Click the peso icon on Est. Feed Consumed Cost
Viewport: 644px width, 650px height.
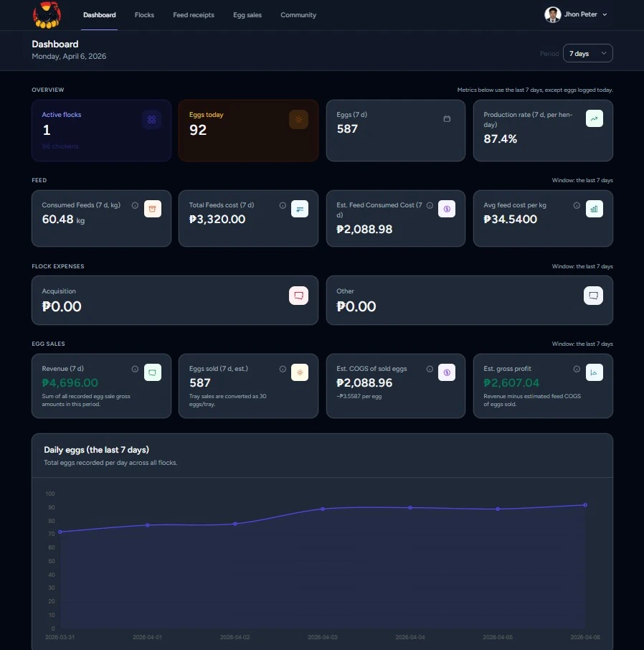[x=446, y=209]
